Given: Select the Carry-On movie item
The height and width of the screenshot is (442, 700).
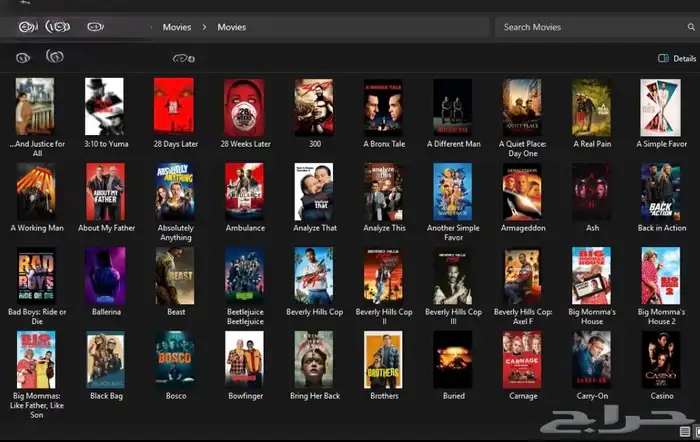Looking at the screenshot, I should (592, 360).
